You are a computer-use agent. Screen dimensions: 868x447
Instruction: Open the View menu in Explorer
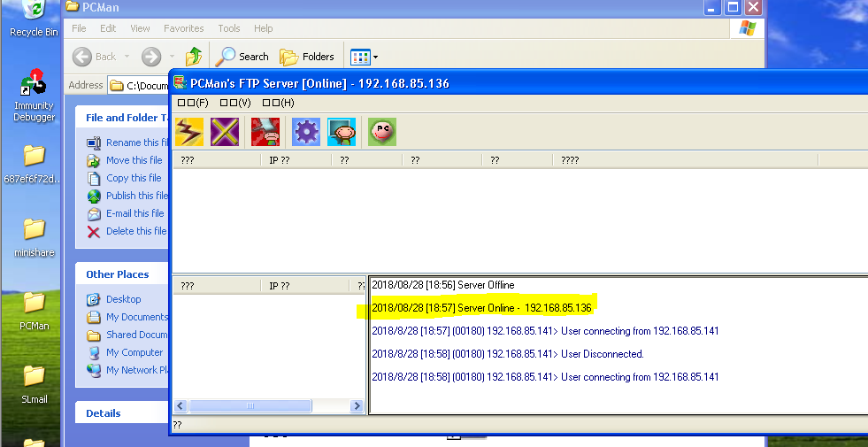(x=140, y=28)
